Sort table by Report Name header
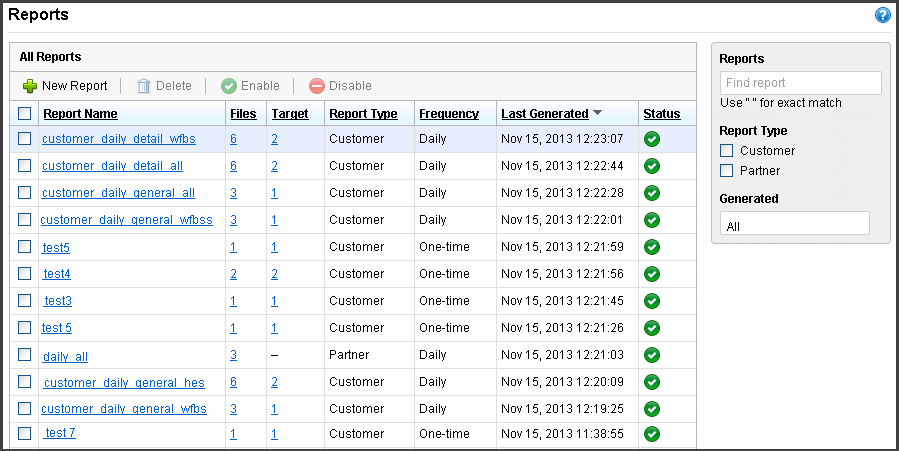The image size is (899, 451). [x=80, y=114]
